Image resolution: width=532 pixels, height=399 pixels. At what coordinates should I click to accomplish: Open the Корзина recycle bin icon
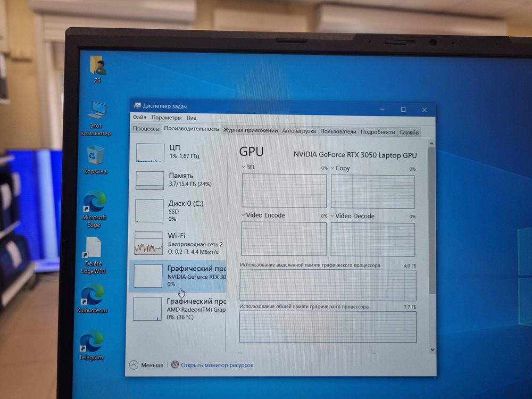click(95, 160)
